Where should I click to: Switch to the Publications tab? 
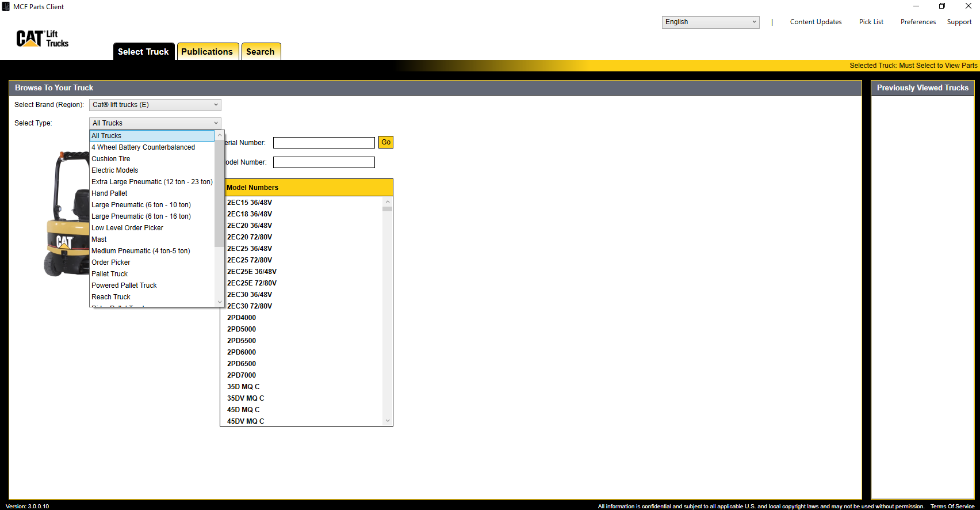(x=207, y=52)
